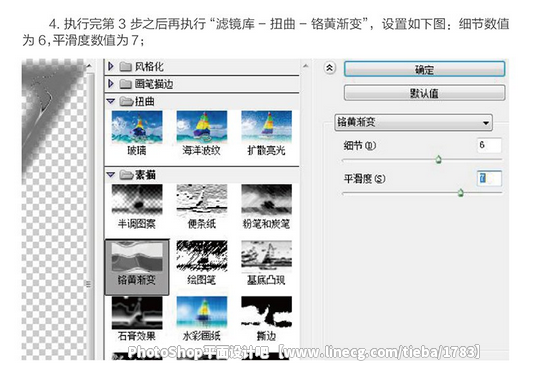Collapse the 扭曲 filter folder
The height and width of the screenshot is (371, 536).
111,101
